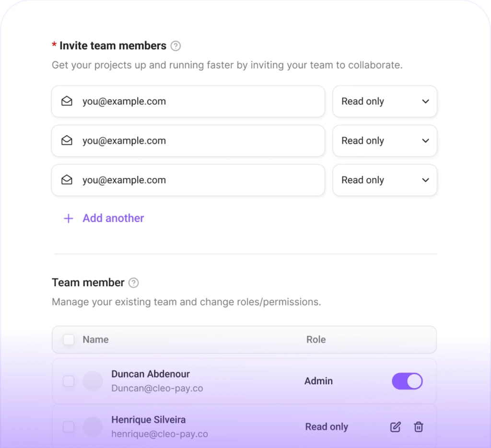
Task: Click the trash icon to delete Henrique Silveira
Action: click(418, 427)
